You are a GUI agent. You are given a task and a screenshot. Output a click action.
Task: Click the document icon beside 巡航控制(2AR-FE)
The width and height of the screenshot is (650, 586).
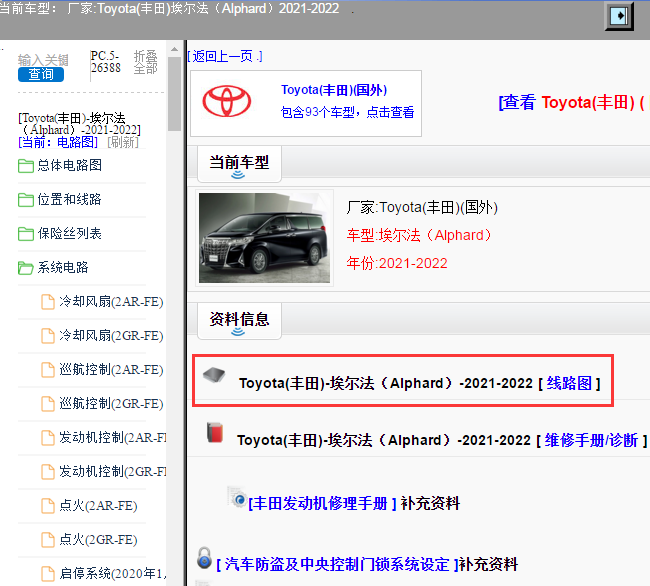point(48,370)
